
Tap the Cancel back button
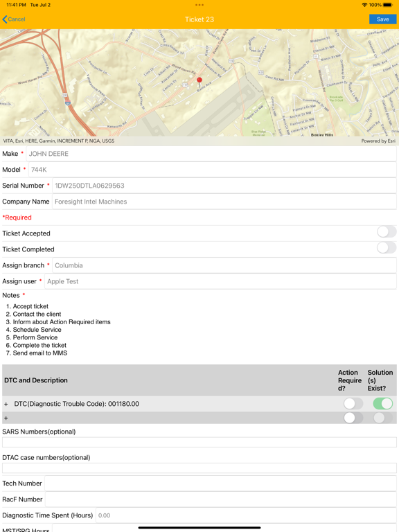14,19
